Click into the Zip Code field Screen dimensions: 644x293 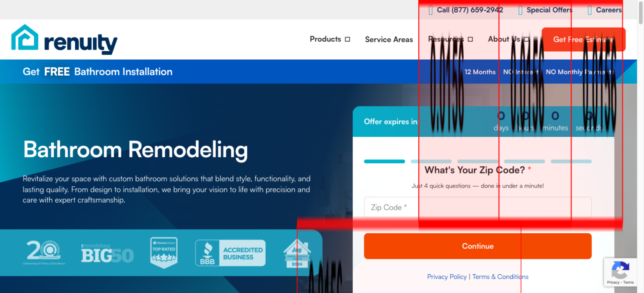pos(478,208)
